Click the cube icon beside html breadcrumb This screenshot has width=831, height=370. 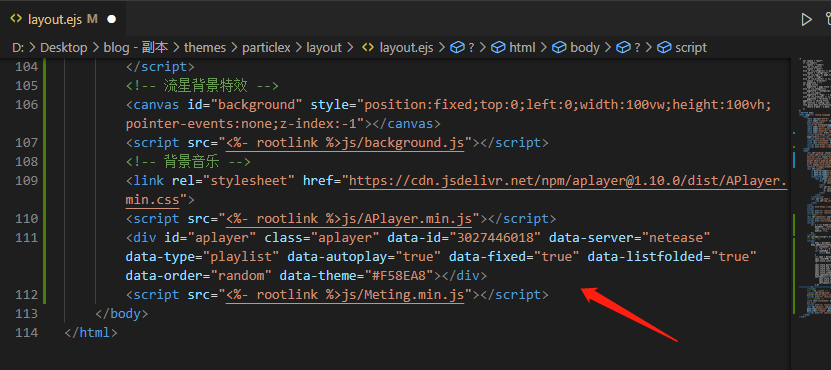coord(498,48)
